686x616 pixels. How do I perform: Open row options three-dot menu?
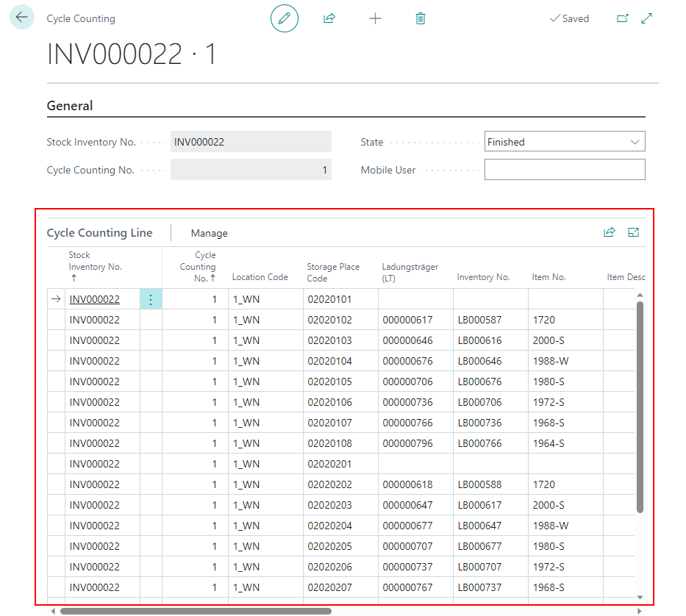(x=151, y=299)
